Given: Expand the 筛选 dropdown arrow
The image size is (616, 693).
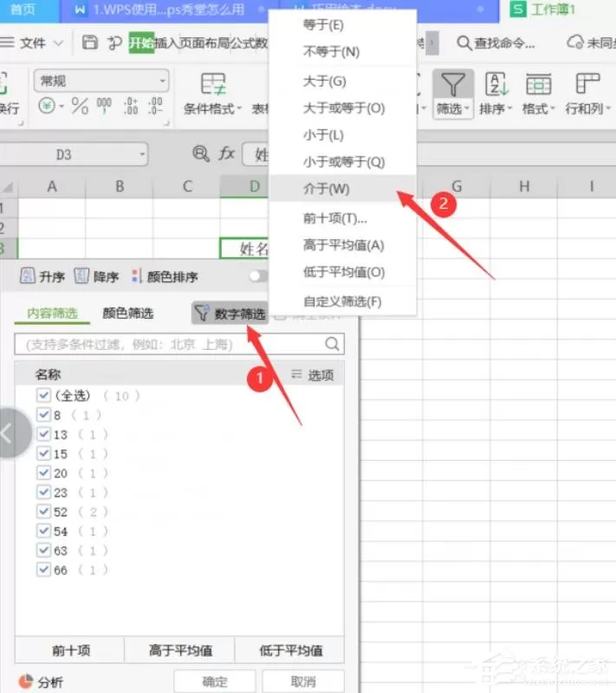Looking at the screenshot, I should coord(467,108).
